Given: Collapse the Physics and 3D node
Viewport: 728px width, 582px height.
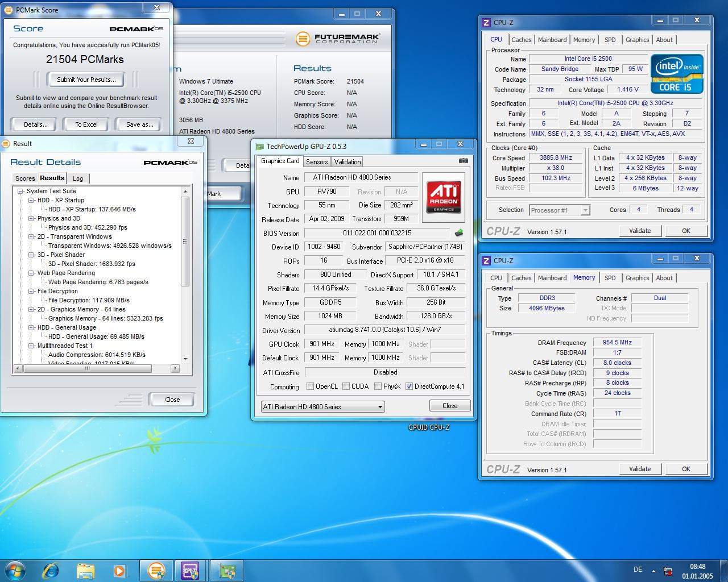Looking at the screenshot, I should click(x=31, y=219).
